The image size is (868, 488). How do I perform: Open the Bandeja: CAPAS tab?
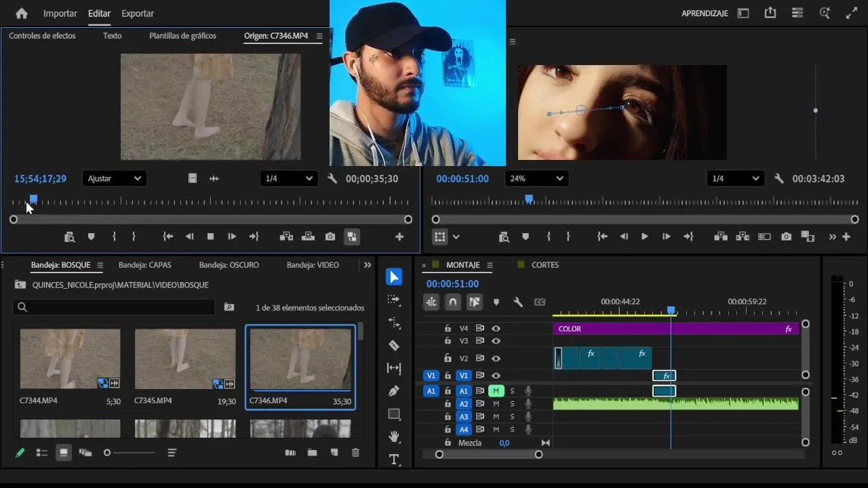point(144,265)
